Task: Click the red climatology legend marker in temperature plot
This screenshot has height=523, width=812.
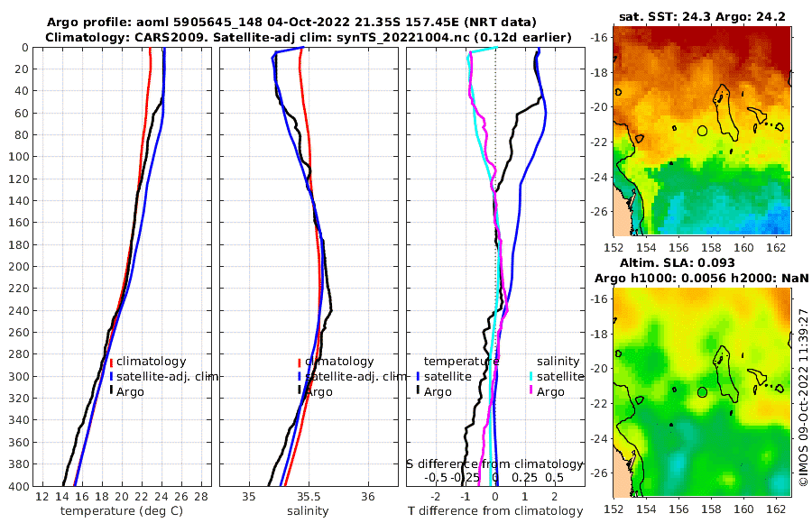Action: click(x=111, y=362)
